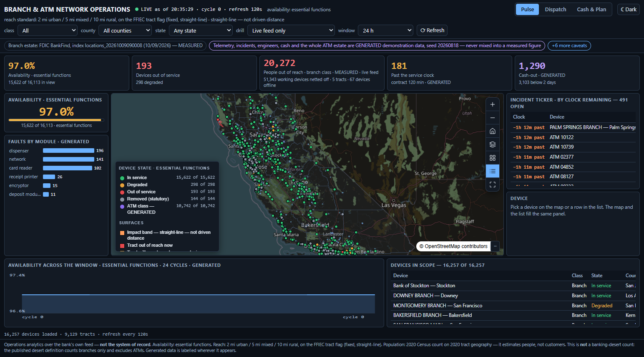Click the Tract out of reach red swatch
The height and width of the screenshot is (357, 644).
[x=122, y=246]
